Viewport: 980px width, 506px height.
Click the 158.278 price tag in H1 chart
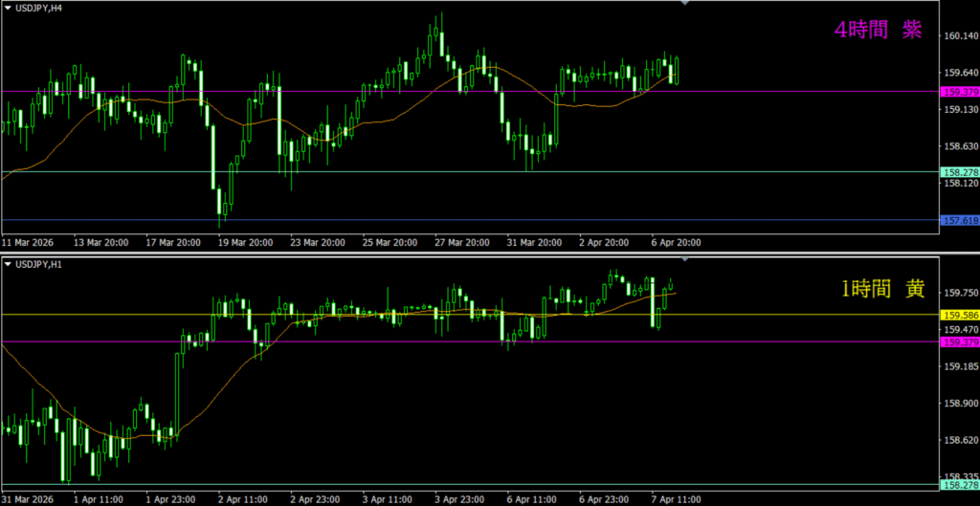click(959, 486)
